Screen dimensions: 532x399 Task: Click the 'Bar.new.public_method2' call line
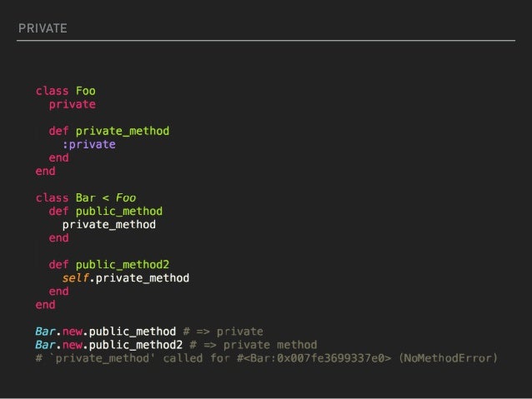[109, 345]
